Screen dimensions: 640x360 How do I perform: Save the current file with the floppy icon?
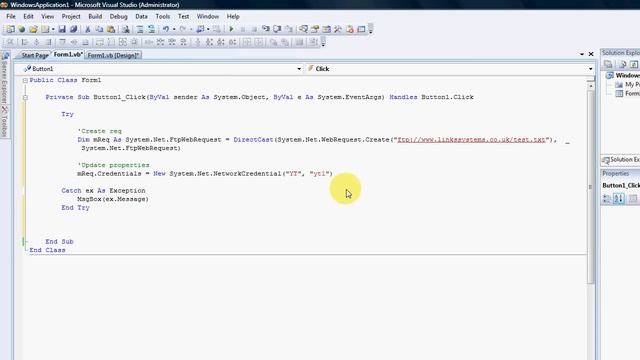tap(62, 29)
